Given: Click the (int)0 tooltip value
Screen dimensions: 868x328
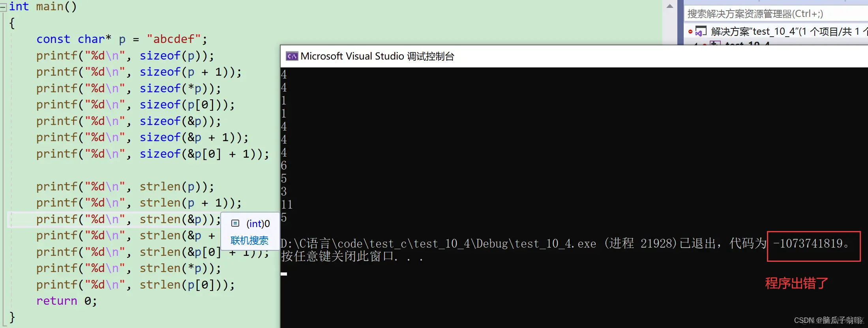Looking at the screenshot, I should [x=258, y=224].
